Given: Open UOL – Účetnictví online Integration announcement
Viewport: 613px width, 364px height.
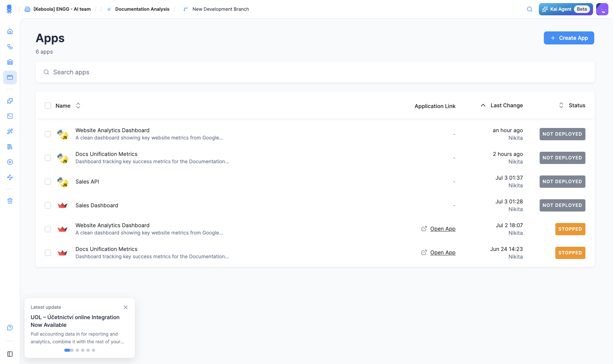Looking at the screenshot, I should 75,321.
